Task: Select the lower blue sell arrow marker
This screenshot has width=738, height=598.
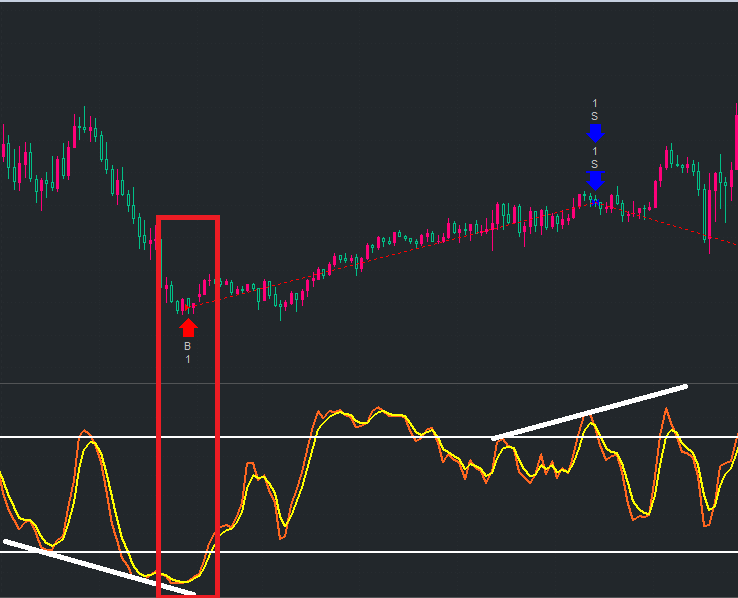Action: click(x=595, y=181)
